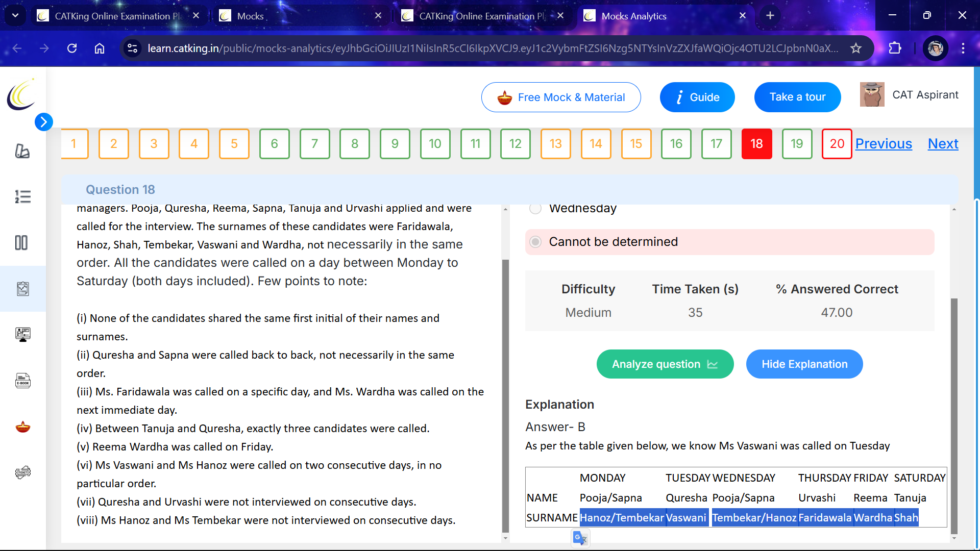Go to browser home page
The height and width of the screenshot is (551, 980).
[100, 48]
